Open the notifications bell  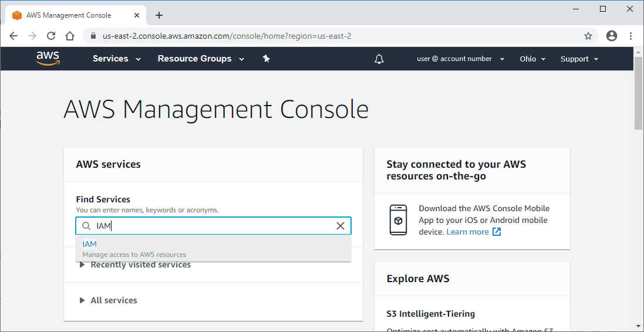379,59
